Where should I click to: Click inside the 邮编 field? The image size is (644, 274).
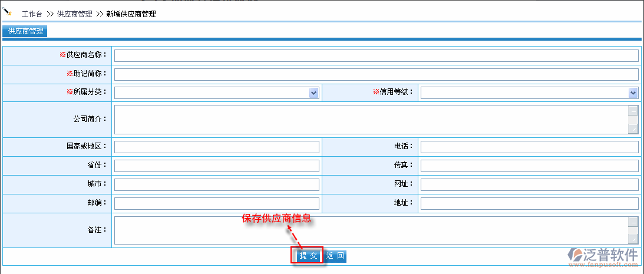(216, 203)
